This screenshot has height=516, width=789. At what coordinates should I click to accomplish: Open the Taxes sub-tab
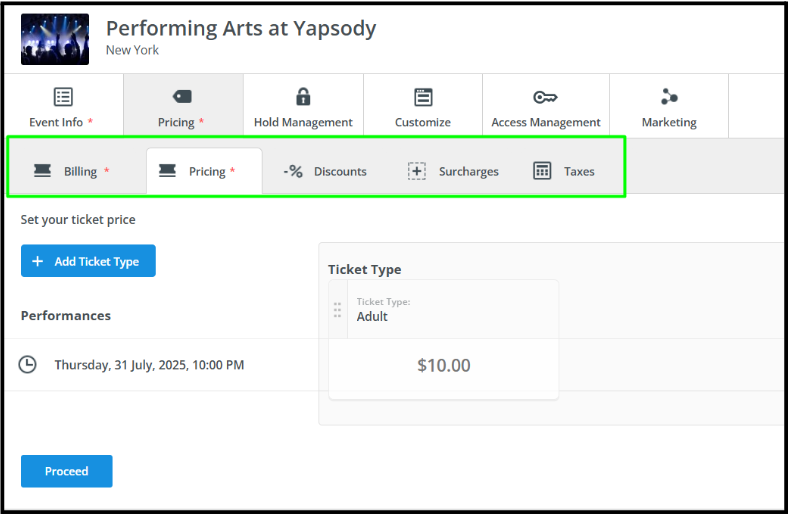[x=564, y=171]
